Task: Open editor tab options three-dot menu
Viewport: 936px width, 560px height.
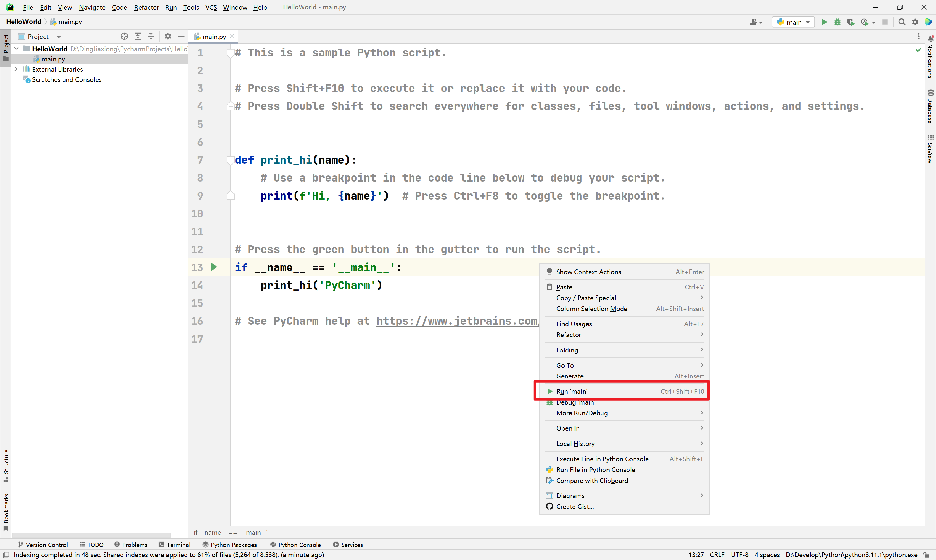Action: [919, 36]
